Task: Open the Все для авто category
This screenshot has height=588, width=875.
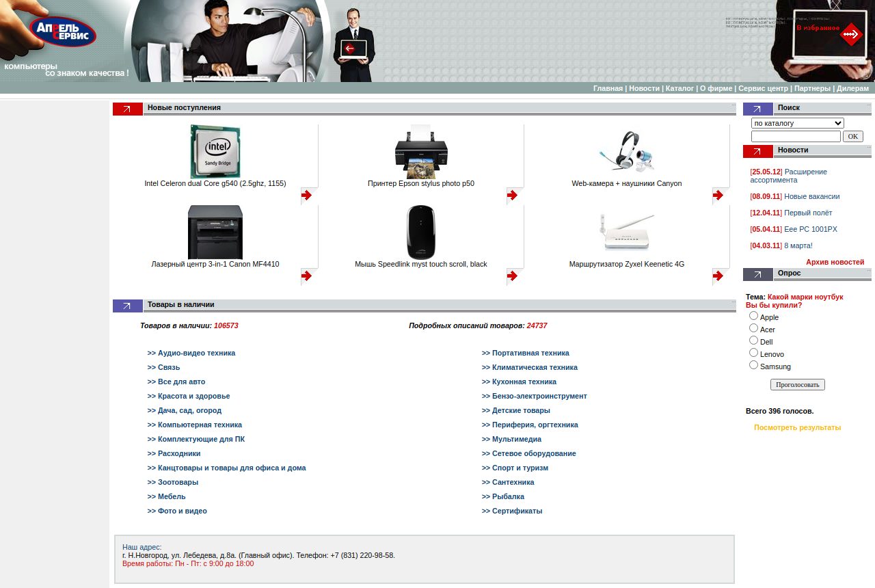Action: click(176, 382)
